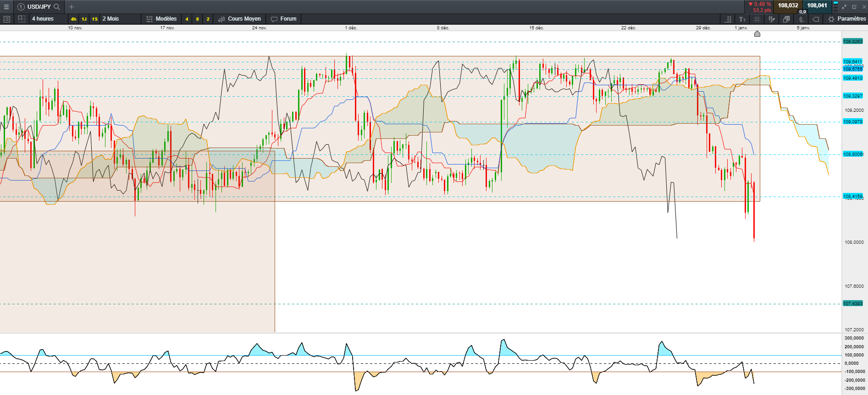Open the market depth ladder icon
Image resolution: width=868 pixels, height=395 pixels.
pyautogui.click(x=835, y=6)
